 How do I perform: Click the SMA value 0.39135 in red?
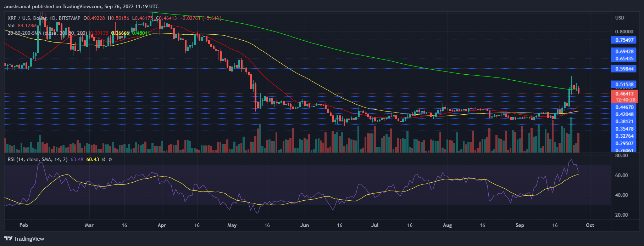[99, 33]
